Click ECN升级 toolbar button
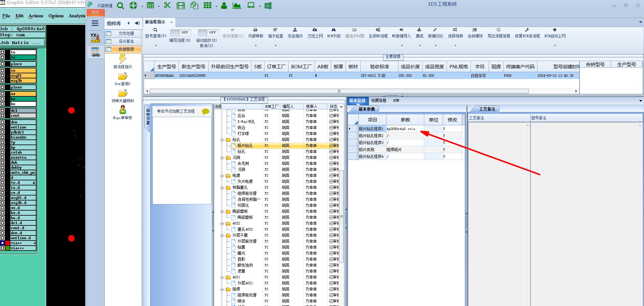Screen dimensions: 644x306 [334, 33]
